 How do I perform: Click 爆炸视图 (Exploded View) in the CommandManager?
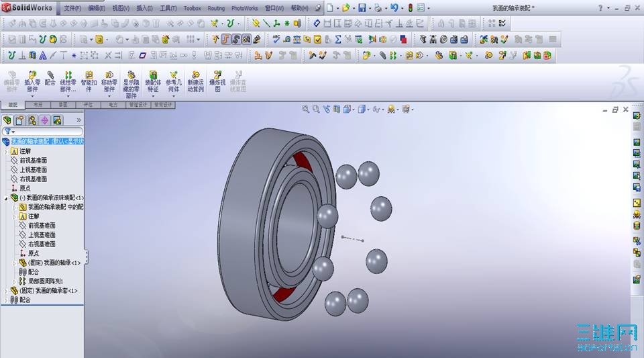[x=217, y=82]
